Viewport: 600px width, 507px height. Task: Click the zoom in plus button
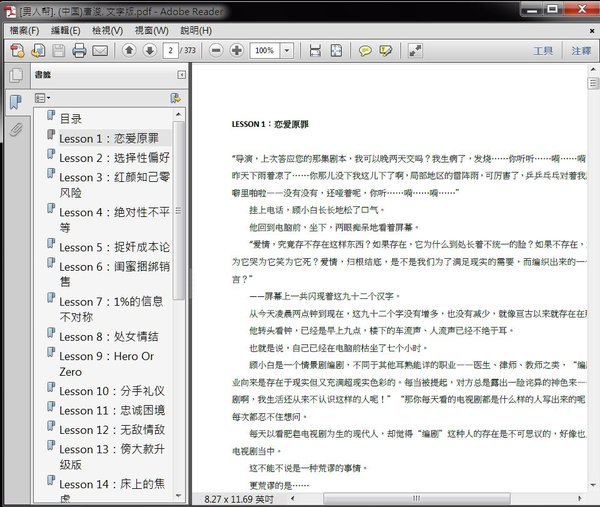pos(236,50)
